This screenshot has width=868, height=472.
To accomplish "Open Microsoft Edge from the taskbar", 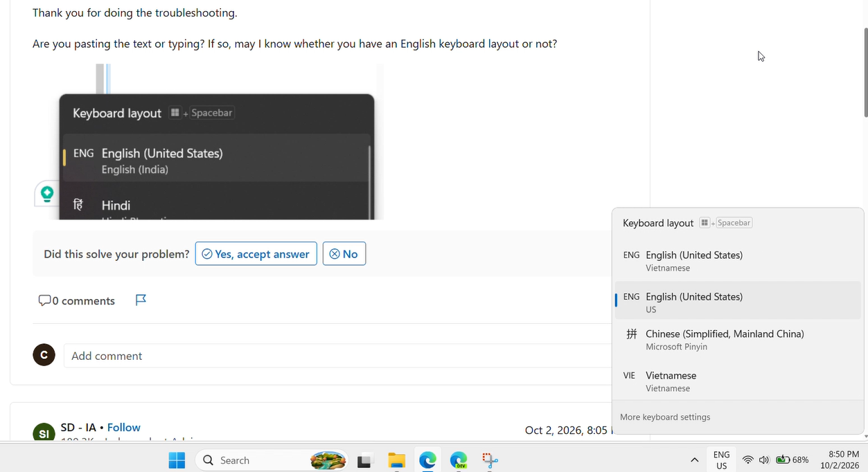I will (427, 460).
